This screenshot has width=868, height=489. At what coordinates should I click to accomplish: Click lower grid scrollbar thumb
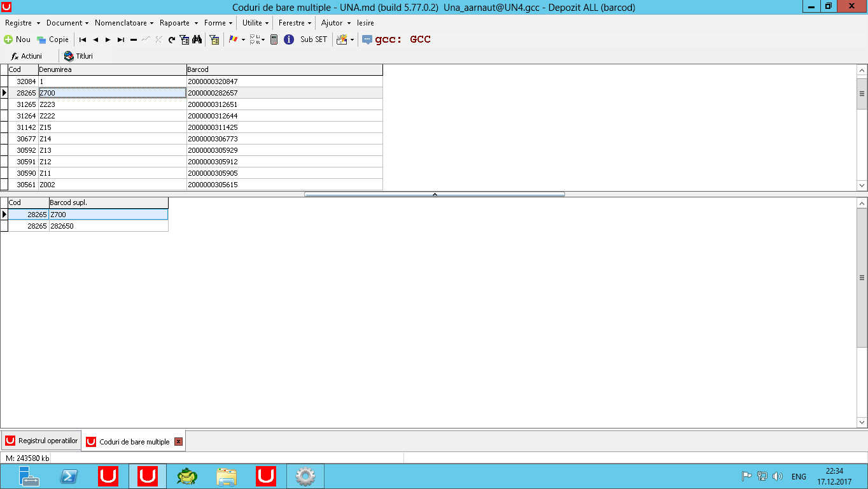(862, 278)
